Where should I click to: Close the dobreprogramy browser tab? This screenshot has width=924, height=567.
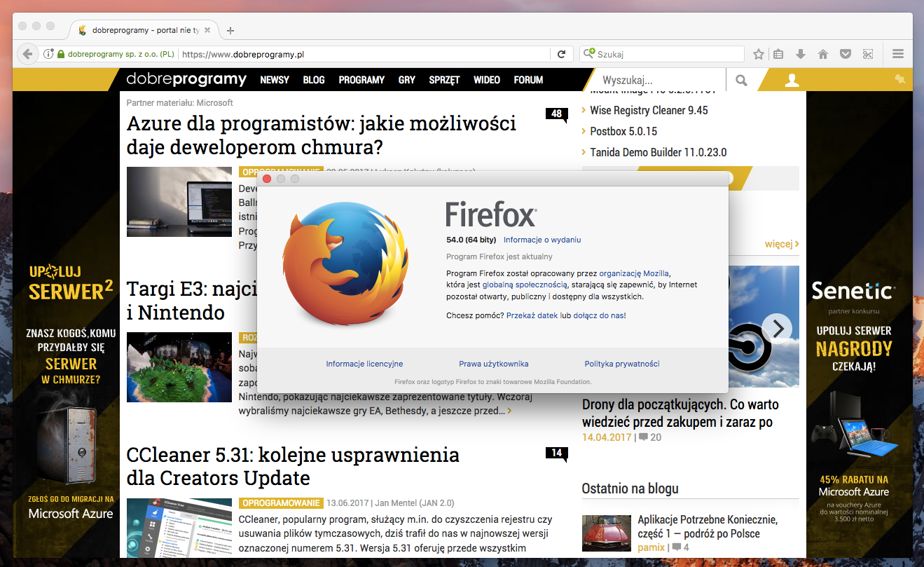[x=207, y=30]
